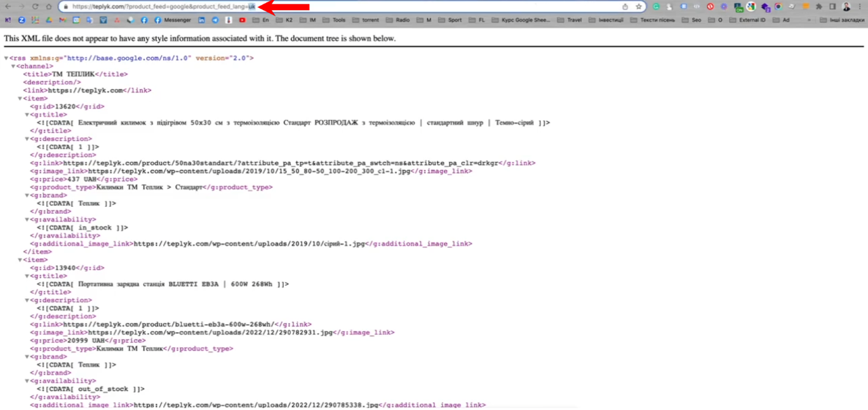Show hidden bookmarks with the » chevron
This screenshot has height=410, width=868.
point(808,20)
